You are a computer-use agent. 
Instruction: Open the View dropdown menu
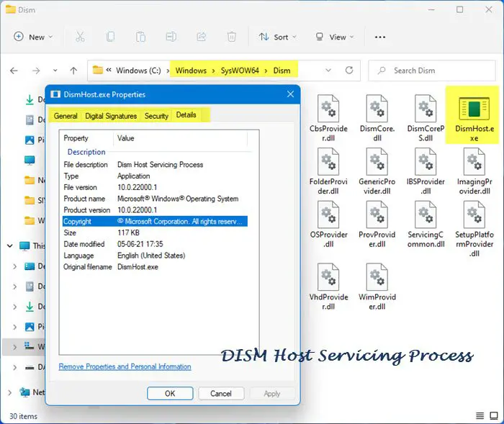[x=335, y=37]
